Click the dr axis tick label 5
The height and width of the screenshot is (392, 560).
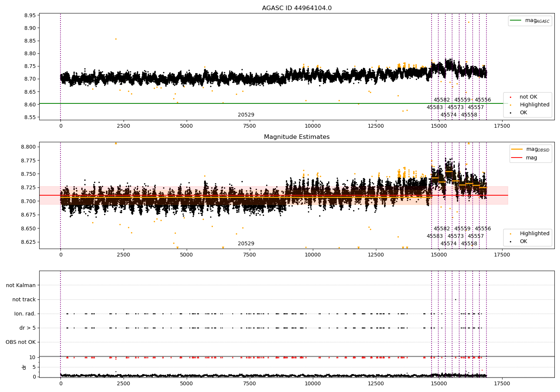click(x=34, y=367)
